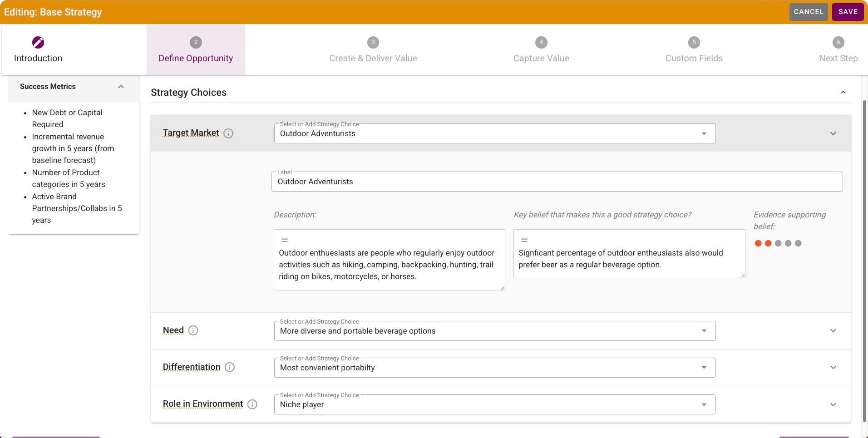This screenshot has width=868, height=438.
Task: Set evidence rating to fourth dot
Action: (788, 243)
